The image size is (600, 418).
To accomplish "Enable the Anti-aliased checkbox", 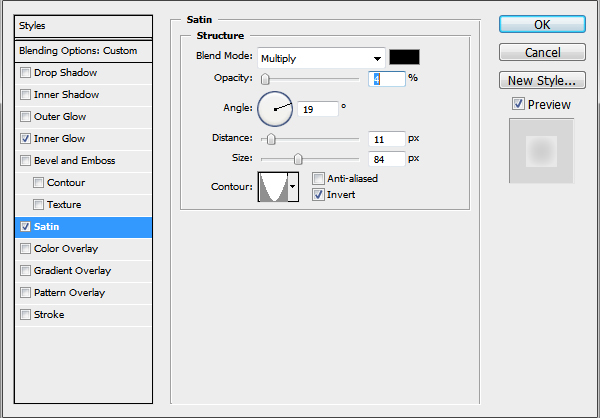I will tap(318, 178).
